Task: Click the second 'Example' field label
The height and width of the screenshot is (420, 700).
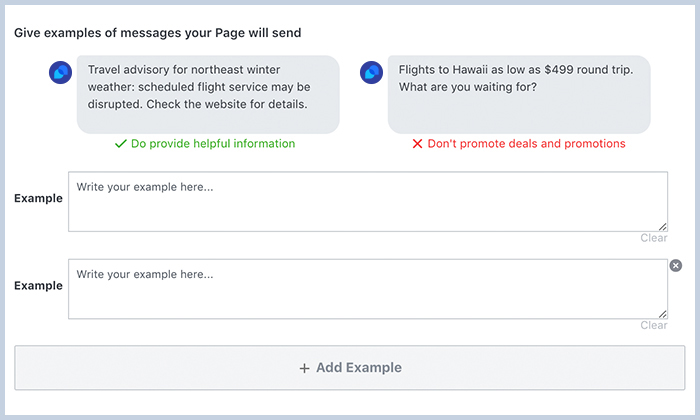Action: (38, 286)
